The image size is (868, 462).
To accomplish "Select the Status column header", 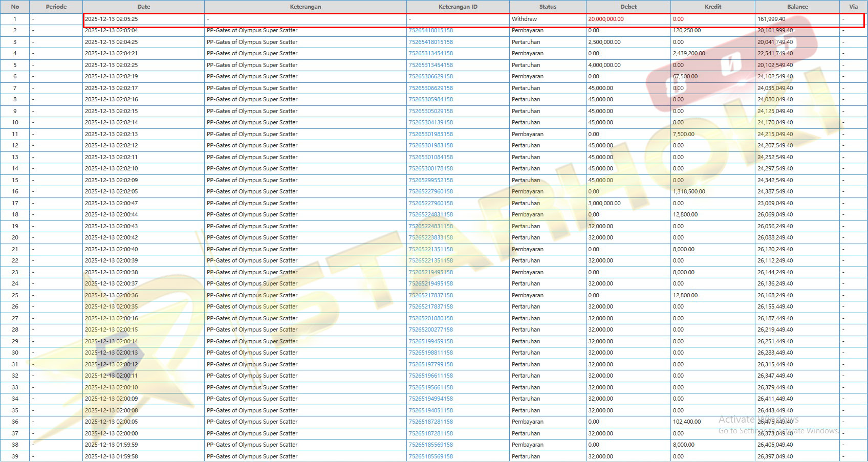I will tap(547, 7).
